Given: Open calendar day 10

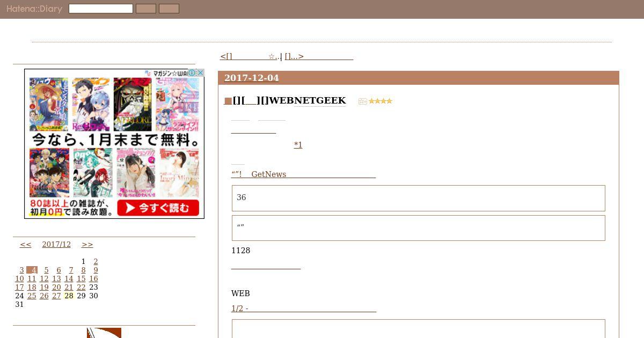Looking at the screenshot, I should 19,278.
